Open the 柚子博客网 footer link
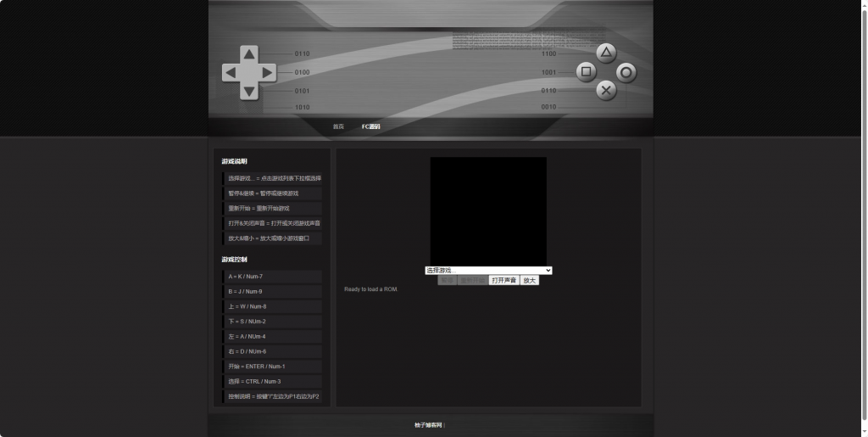The width and height of the screenshot is (868, 437). tap(428, 425)
